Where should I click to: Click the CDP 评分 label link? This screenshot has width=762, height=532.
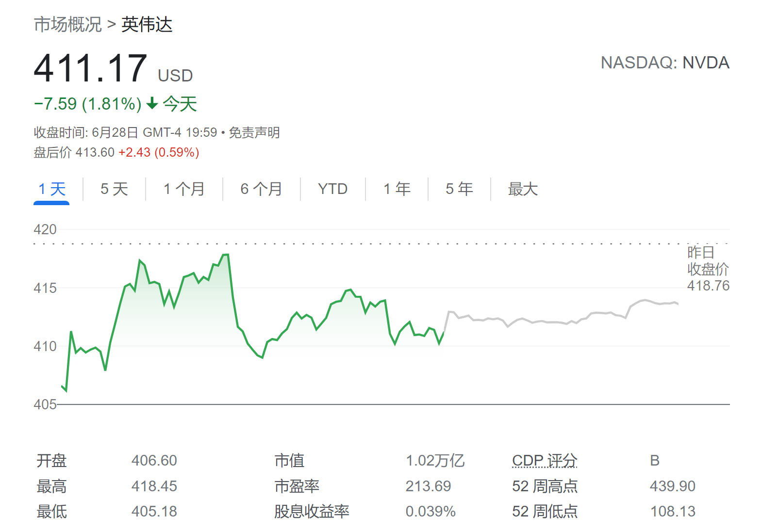point(545,460)
